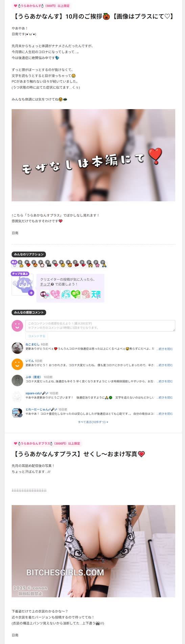This screenshot has width=185, height=644.
Task: Expand いてん's comment with 続きを読む
Action: [x=165, y=365]
